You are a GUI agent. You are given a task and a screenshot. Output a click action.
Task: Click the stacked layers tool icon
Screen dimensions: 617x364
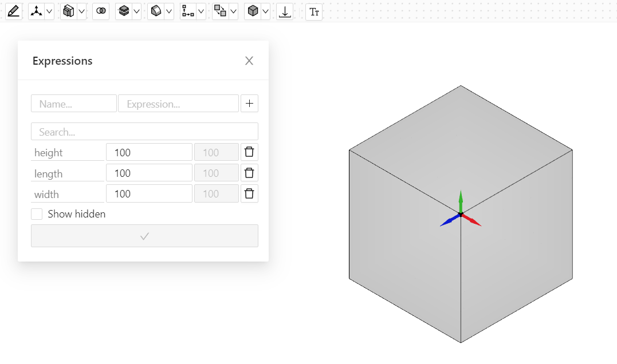coord(124,11)
